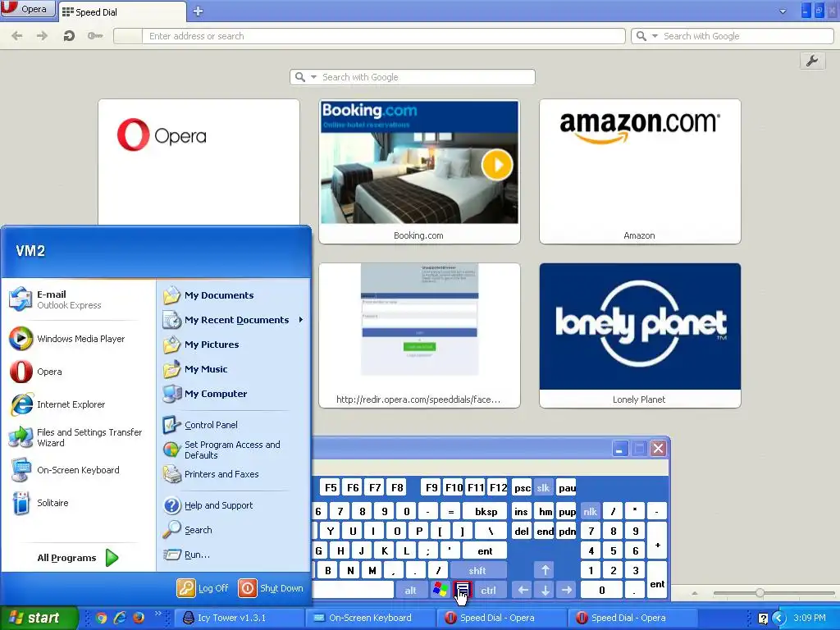Launch Firefox from quick launch

click(x=138, y=618)
